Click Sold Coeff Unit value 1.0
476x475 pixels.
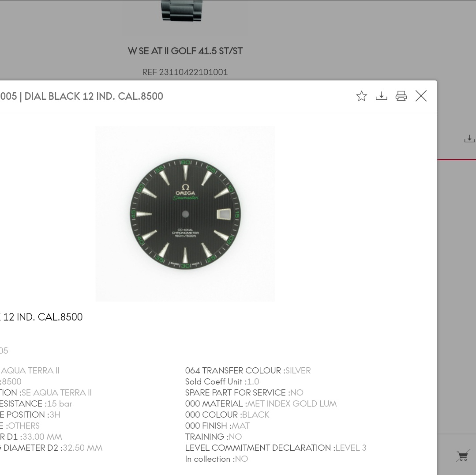tap(253, 382)
